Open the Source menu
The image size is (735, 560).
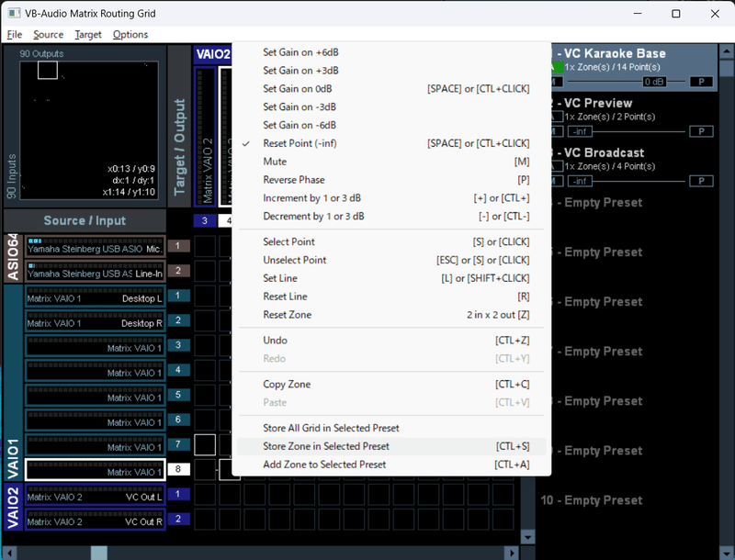pyautogui.click(x=49, y=34)
